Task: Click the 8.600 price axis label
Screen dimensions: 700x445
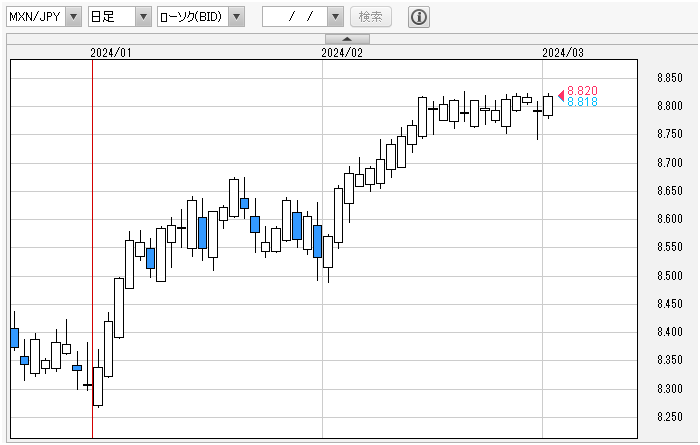Action: [x=670, y=219]
